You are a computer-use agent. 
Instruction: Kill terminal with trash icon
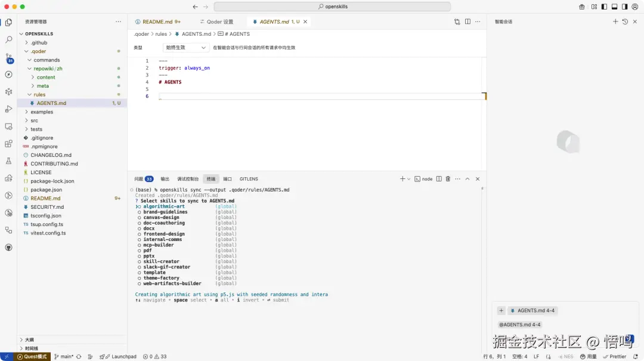click(x=448, y=179)
